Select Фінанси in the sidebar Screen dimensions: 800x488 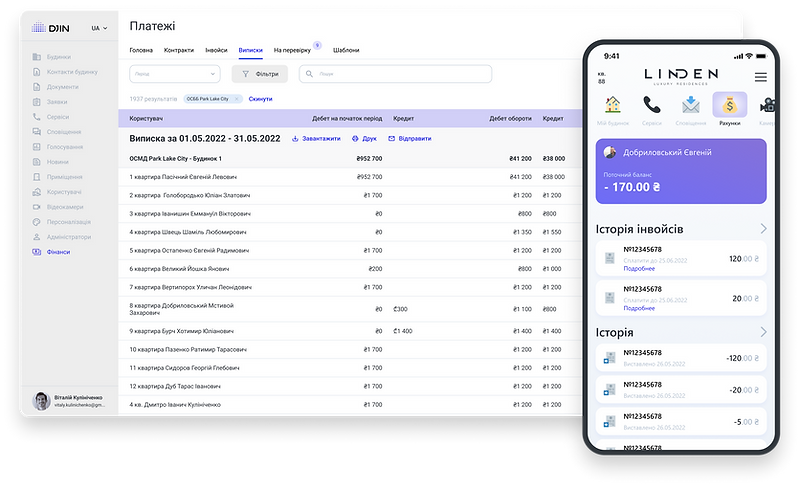pos(52,252)
